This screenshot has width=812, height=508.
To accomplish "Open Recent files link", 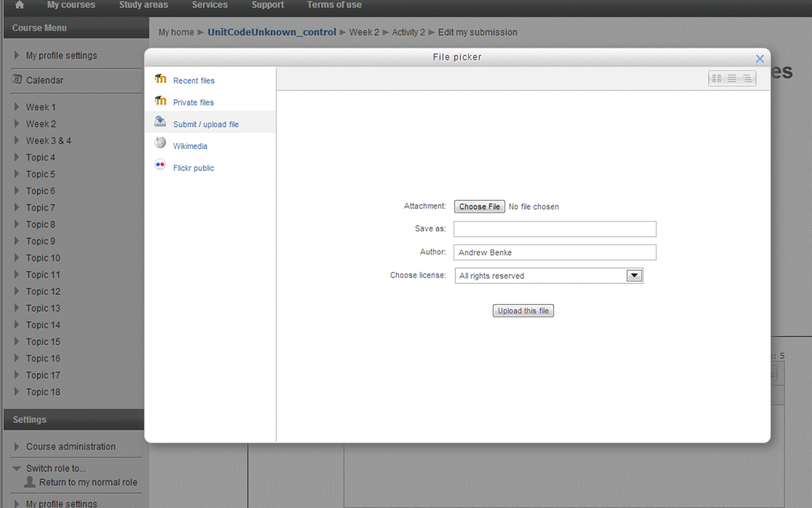I will pos(194,81).
